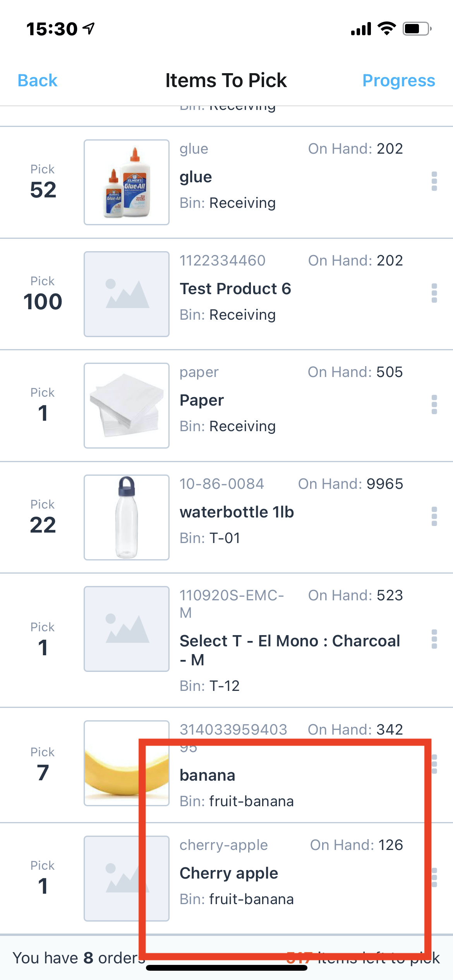The height and width of the screenshot is (980, 453).
Task: Select the waterbottle 1lb item name
Action: point(237,512)
